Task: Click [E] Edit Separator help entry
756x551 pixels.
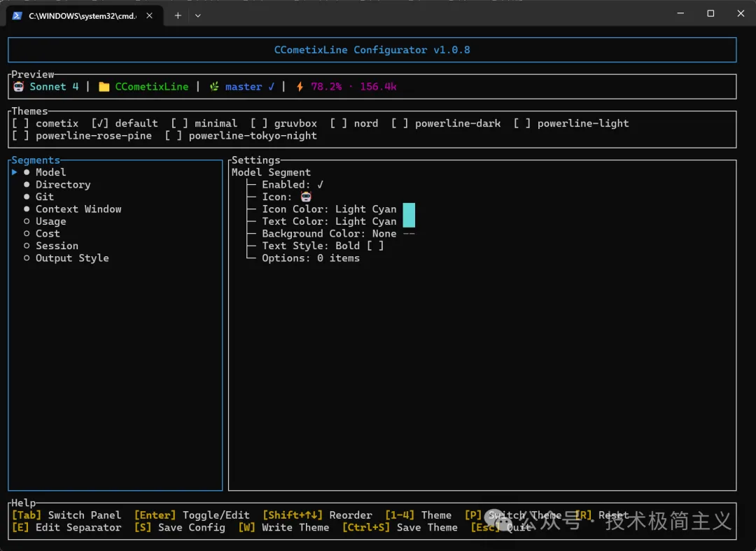Action: [66, 528]
